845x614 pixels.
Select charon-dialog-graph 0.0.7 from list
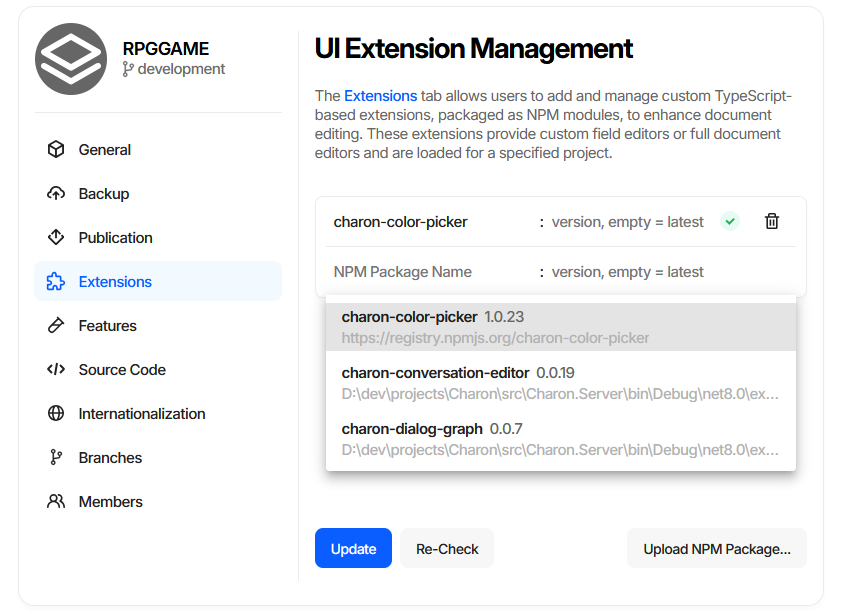tap(560, 439)
